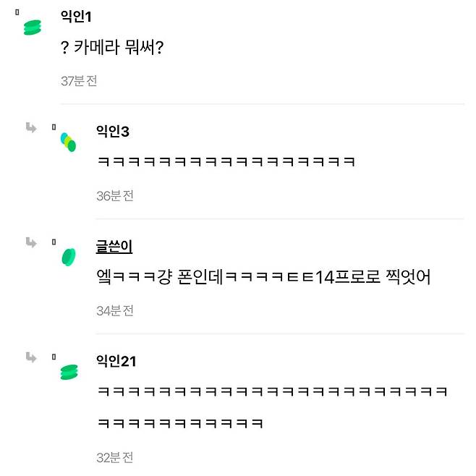
Task: Click the green avatar next to 글쓴이
Action: pos(69,257)
